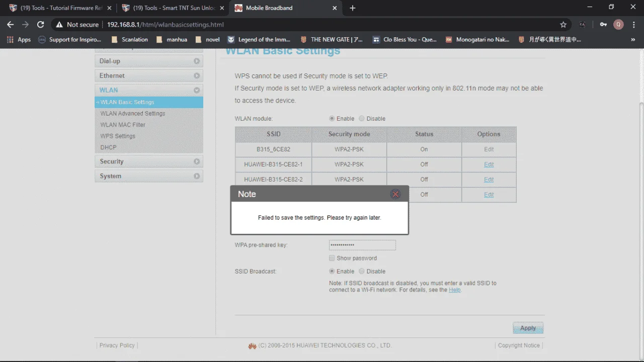The width and height of the screenshot is (644, 362).
Task: Click Apply to save settings
Action: pyautogui.click(x=528, y=328)
